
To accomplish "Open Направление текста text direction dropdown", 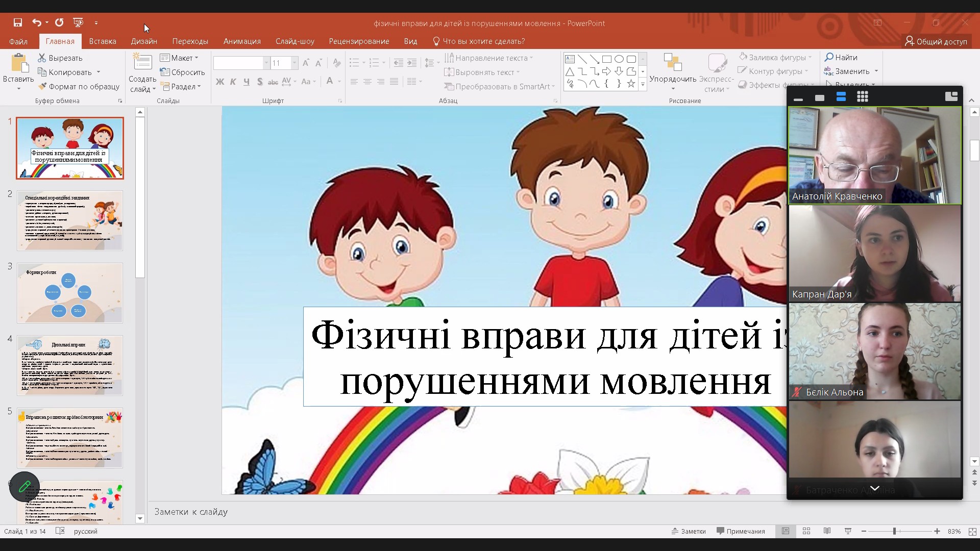I will [x=488, y=58].
